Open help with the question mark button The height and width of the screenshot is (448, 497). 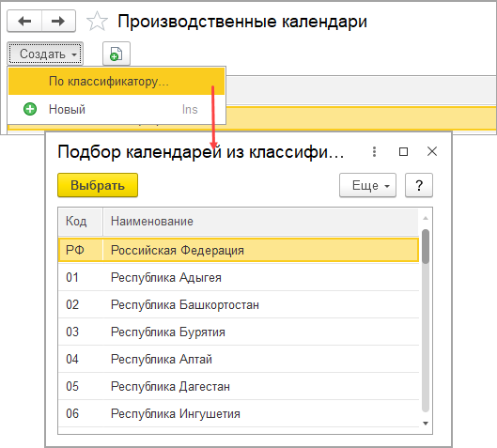(419, 185)
